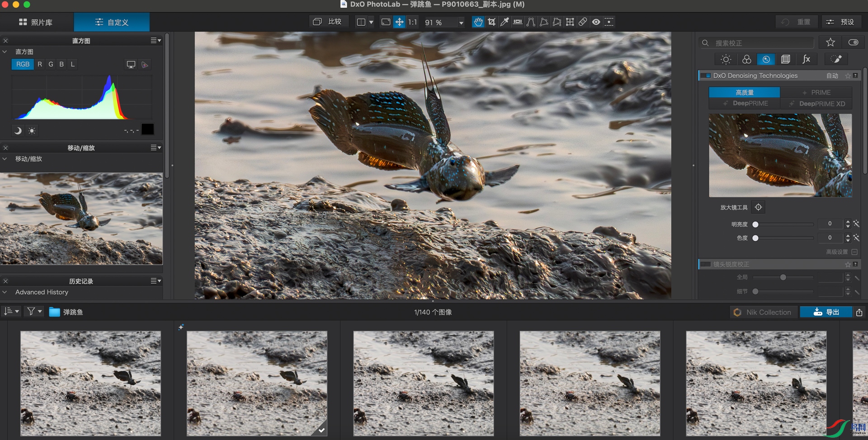Switch to the 照片库 tab

(36, 22)
